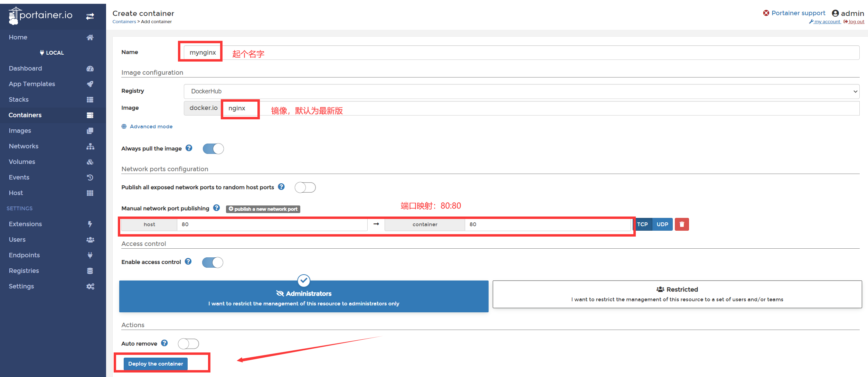This screenshot has width=868, height=377.
Task: Click publish a new network port button
Action: [x=263, y=209]
